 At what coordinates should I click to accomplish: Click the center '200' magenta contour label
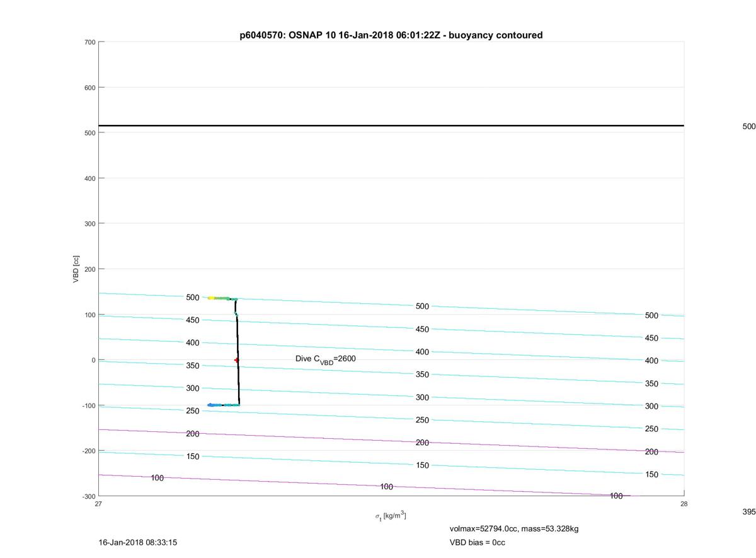pos(422,443)
